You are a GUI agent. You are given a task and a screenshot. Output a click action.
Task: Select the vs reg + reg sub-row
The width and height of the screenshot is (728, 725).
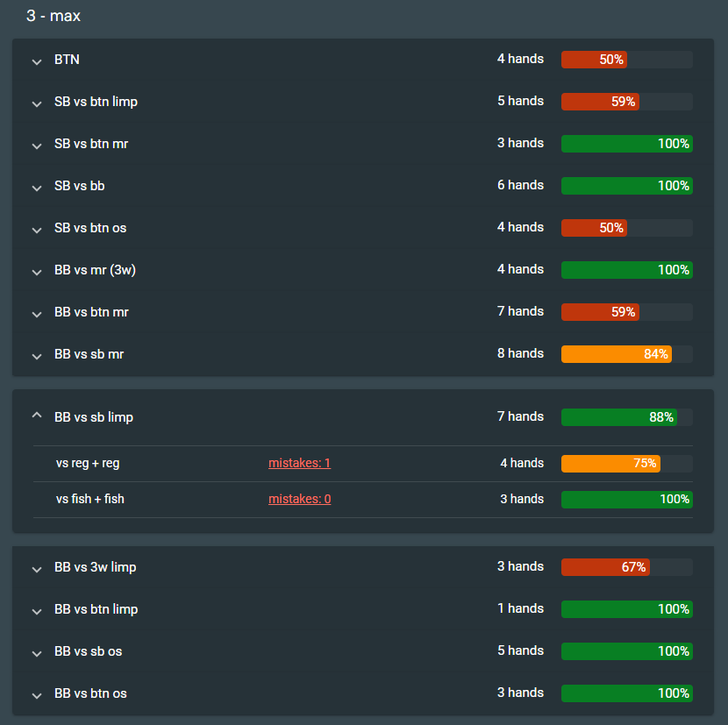point(88,463)
